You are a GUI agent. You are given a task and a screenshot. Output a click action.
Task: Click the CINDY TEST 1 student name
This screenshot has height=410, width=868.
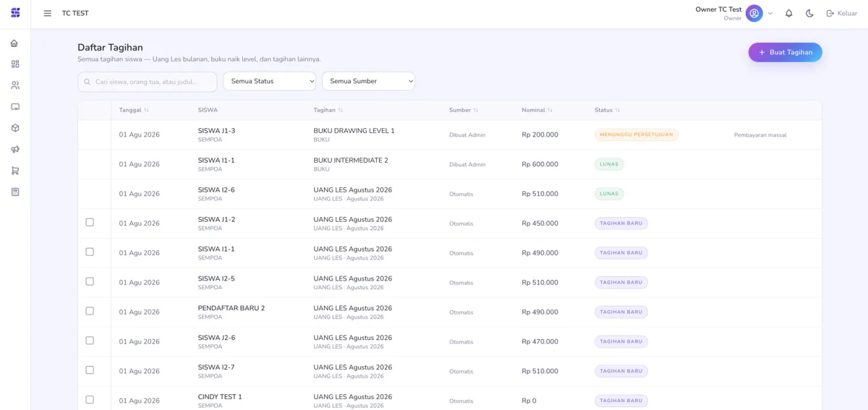coord(220,397)
